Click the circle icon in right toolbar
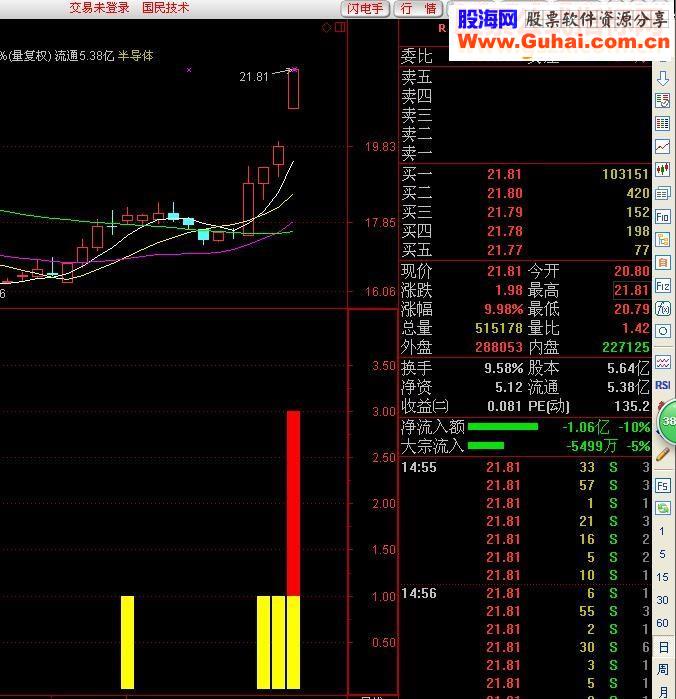Image resolution: width=676 pixels, height=699 pixels. click(x=663, y=331)
